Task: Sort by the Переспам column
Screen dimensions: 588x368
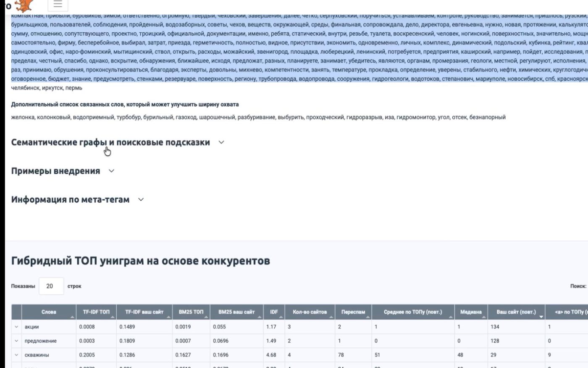Action: coord(353,312)
